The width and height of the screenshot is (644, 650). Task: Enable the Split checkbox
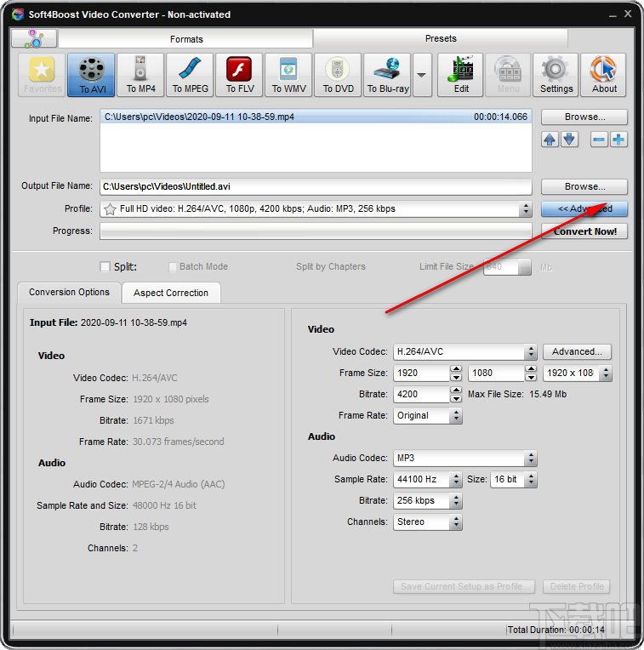(x=105, y=266)
